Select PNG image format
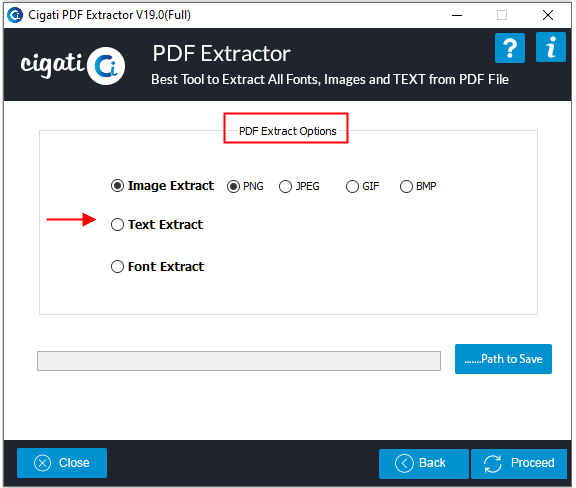Screen dimensions: 576x488 (233, 187)
